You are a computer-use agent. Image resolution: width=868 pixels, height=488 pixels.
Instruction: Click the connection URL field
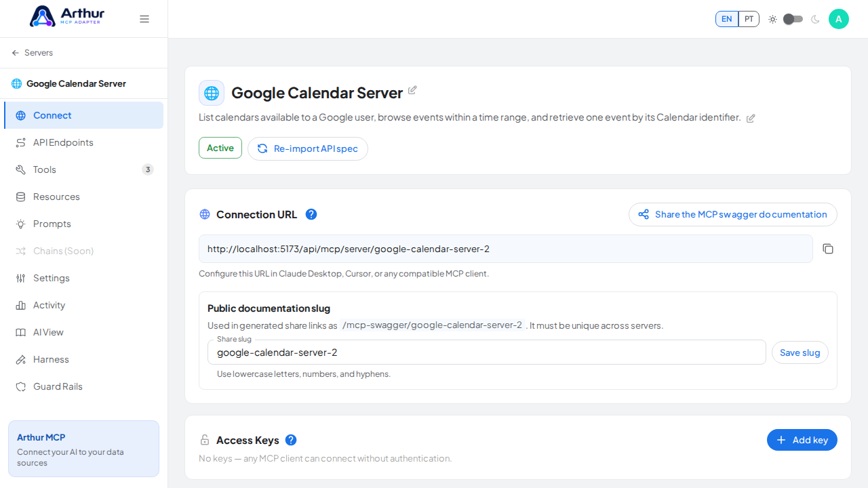coord(506,249)
